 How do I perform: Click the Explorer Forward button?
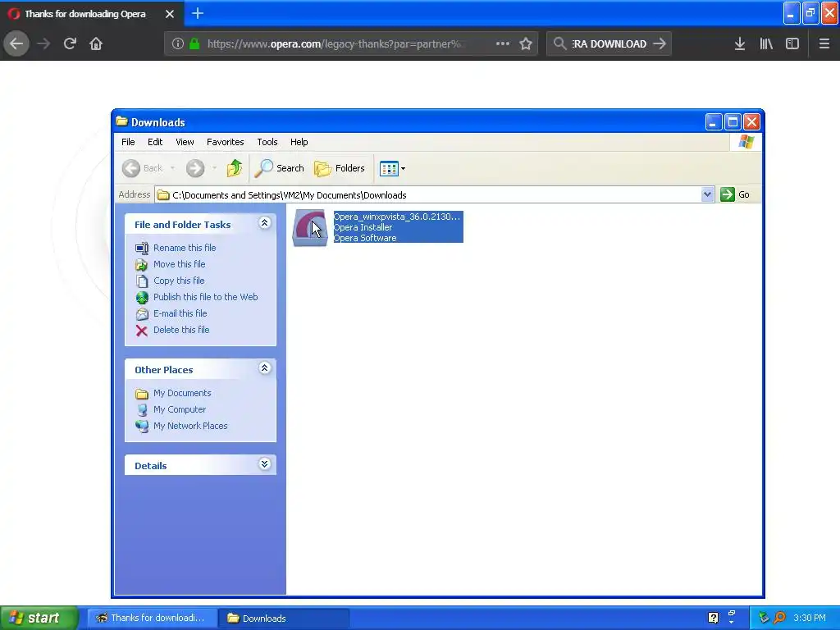pyautogui.click(x=195, y=168)
